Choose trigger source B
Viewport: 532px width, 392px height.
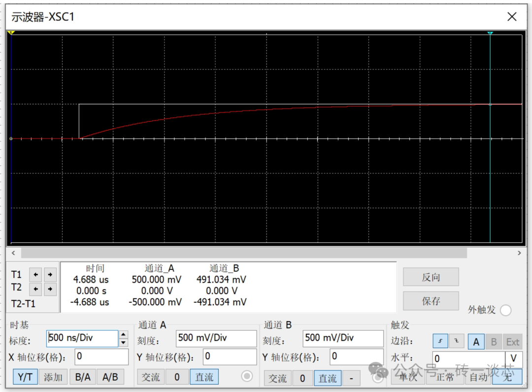click(494, 342)
